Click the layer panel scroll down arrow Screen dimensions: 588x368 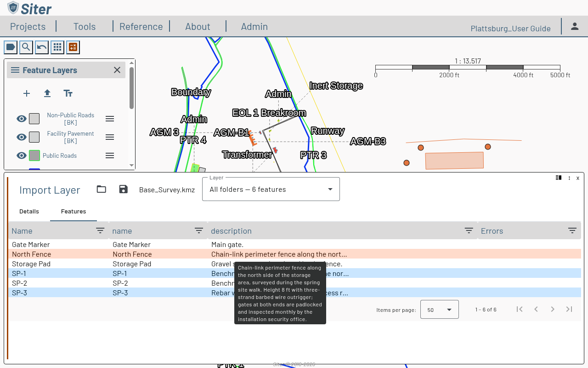pyautogui.click(x=132, y=165)
